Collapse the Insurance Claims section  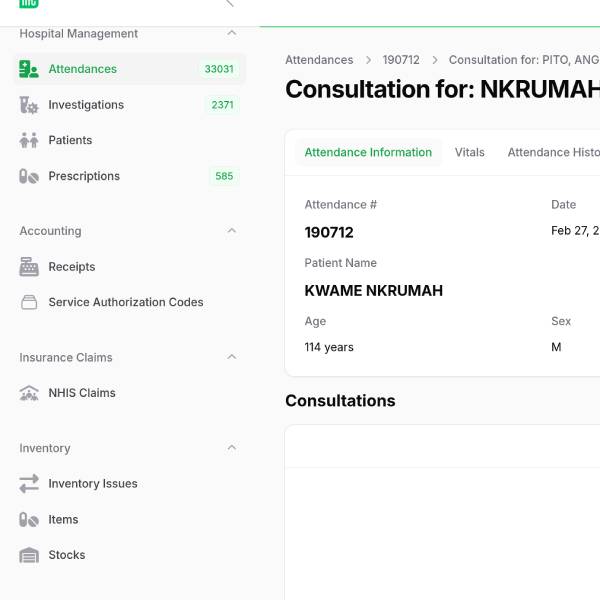click(x=232, y=357)
